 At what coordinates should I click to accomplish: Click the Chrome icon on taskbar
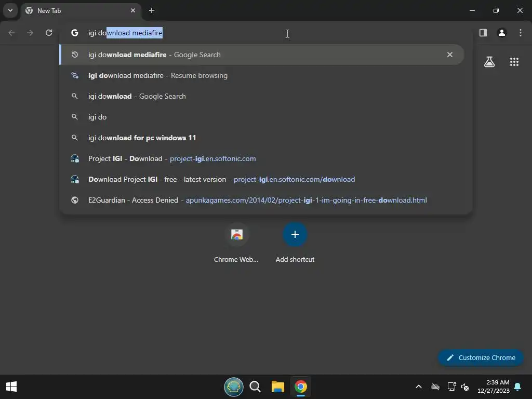coord(301,387)
